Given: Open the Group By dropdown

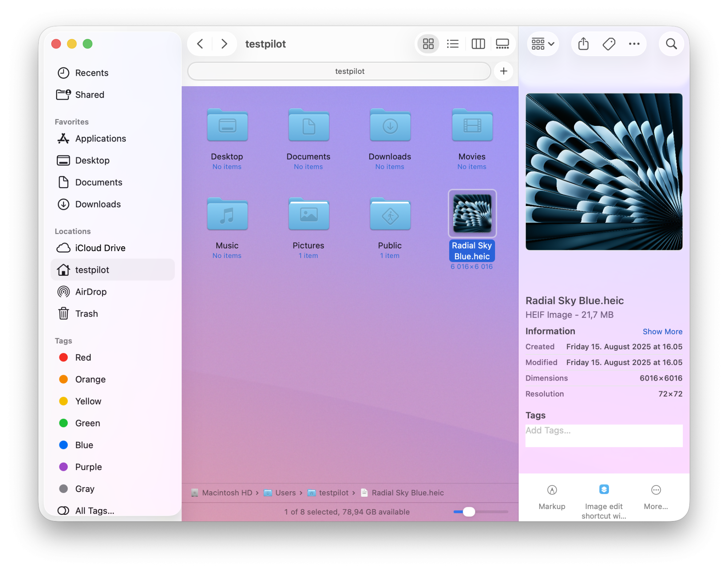Looking at the screenshot, I should click(x=542, y=44).
